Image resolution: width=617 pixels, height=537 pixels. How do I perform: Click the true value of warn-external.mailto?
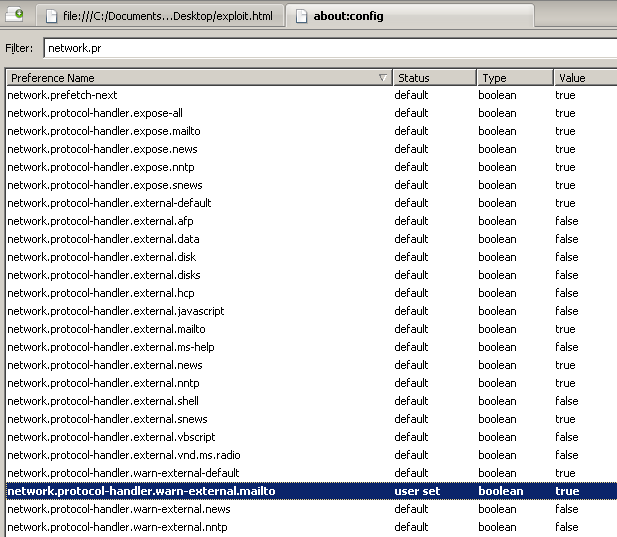tap(567, 491)
